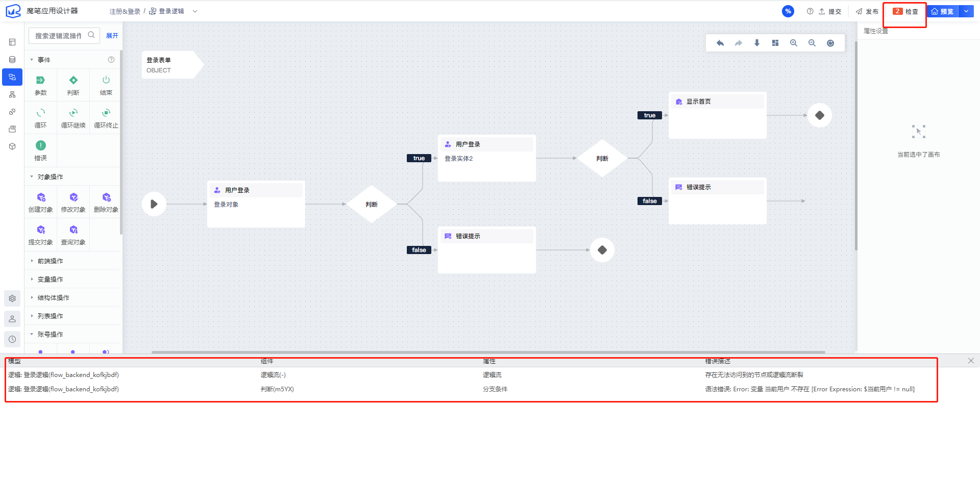Zoom in on the canvas
Image resolution: width=980 pixels, height=477 pixels.
(794, 43)
